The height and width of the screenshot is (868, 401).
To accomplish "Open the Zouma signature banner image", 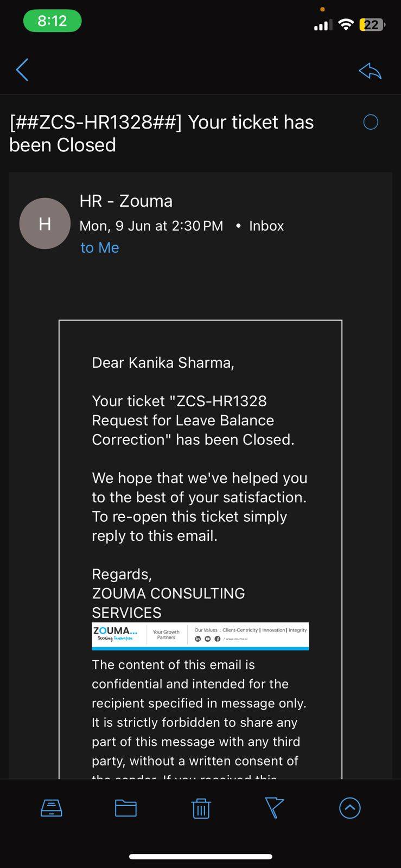I will [x=200, y=636].
